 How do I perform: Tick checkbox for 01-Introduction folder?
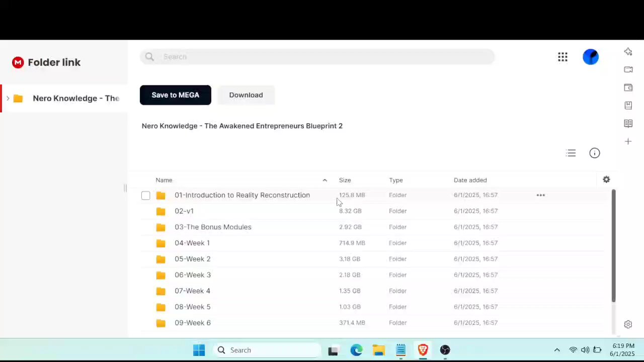(x=145, y=195)
